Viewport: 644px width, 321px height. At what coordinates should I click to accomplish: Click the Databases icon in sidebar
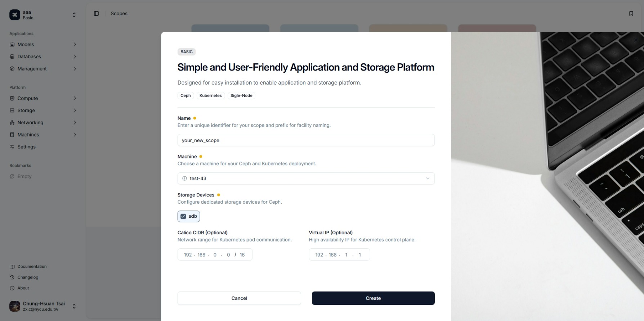(x=12, y=56)
